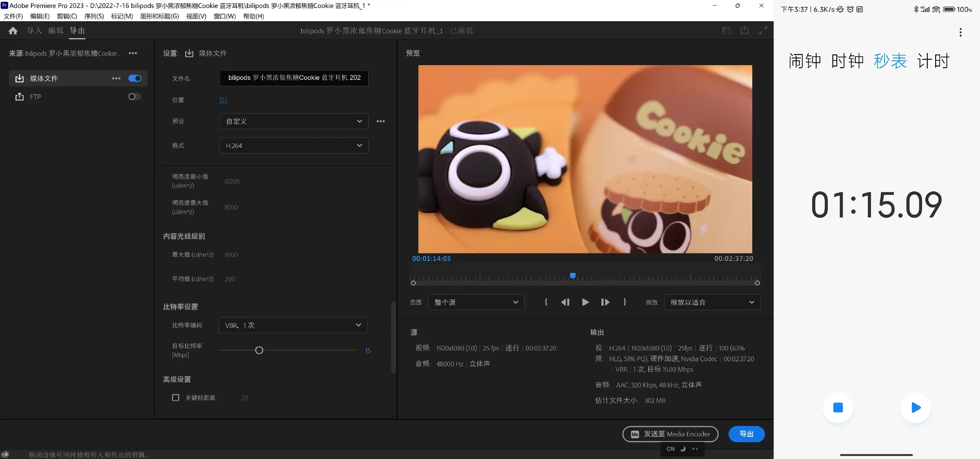Click the 目标比特率 slider handle
Image resolution: width=980 pixels, height=459 pixels.
(x=259, y=351)
